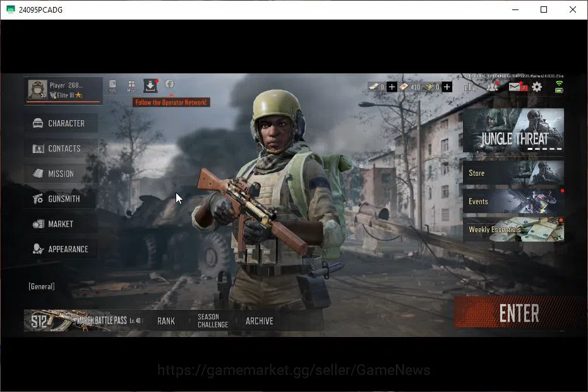Viewport: 588px width, 392px height.
Task: Open the friends group icon
Action: coord(492,87)
